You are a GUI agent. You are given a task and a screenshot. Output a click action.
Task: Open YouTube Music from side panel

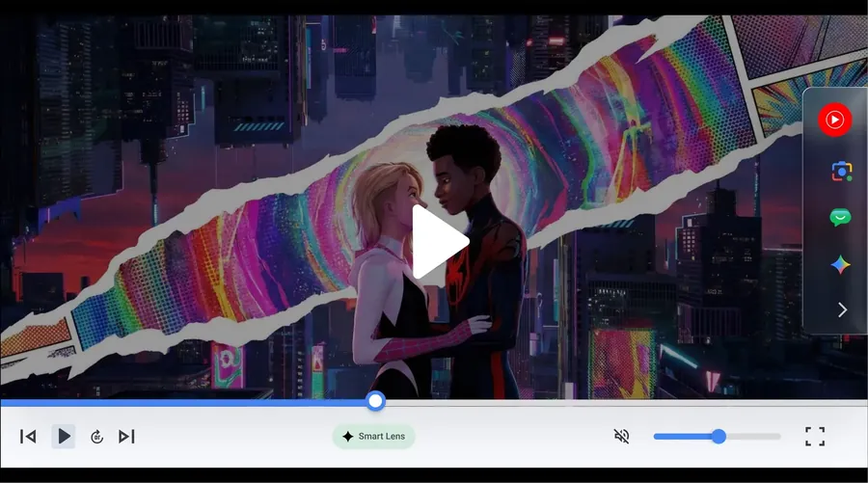[x=835, y=120]
